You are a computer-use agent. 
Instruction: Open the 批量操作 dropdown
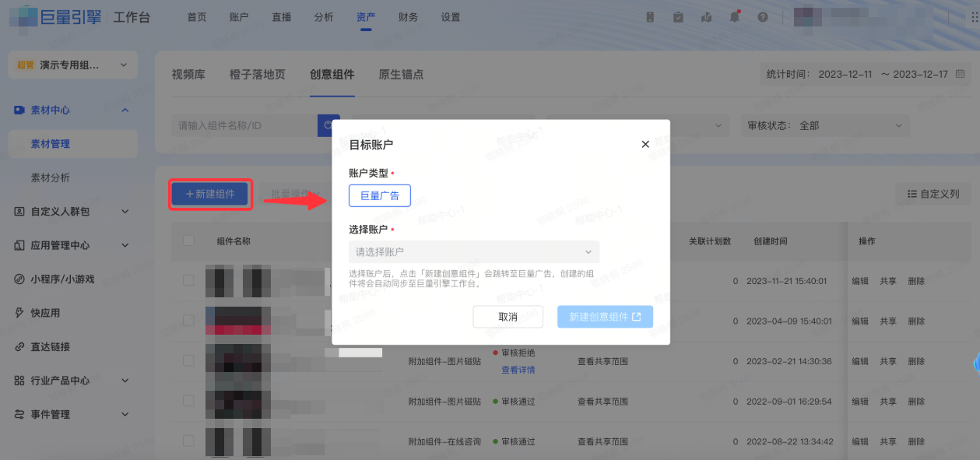(295, 194)
